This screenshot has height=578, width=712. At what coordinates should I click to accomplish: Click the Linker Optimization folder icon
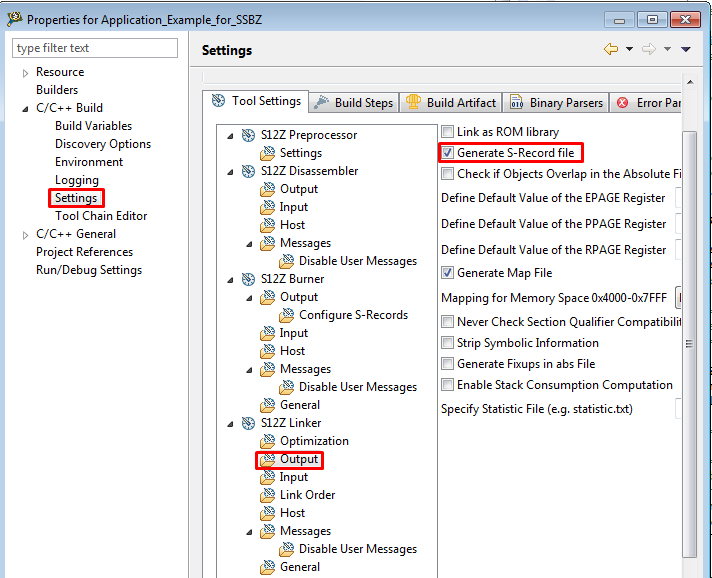267,441
